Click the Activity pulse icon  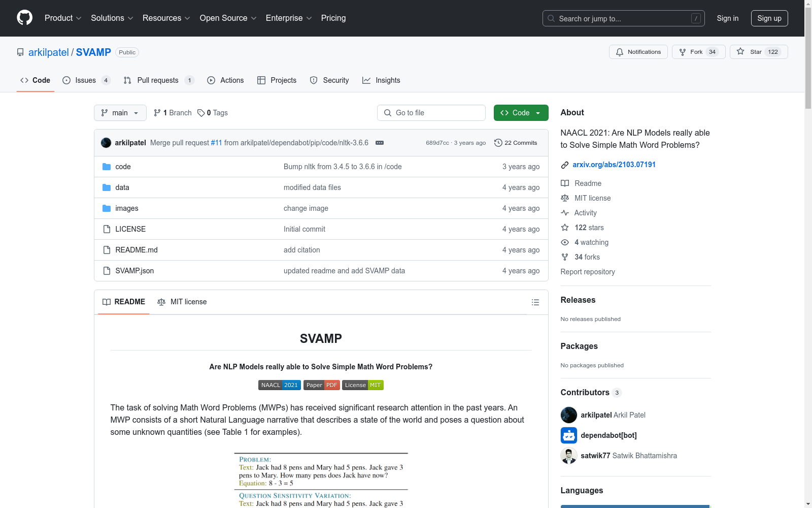564,213
